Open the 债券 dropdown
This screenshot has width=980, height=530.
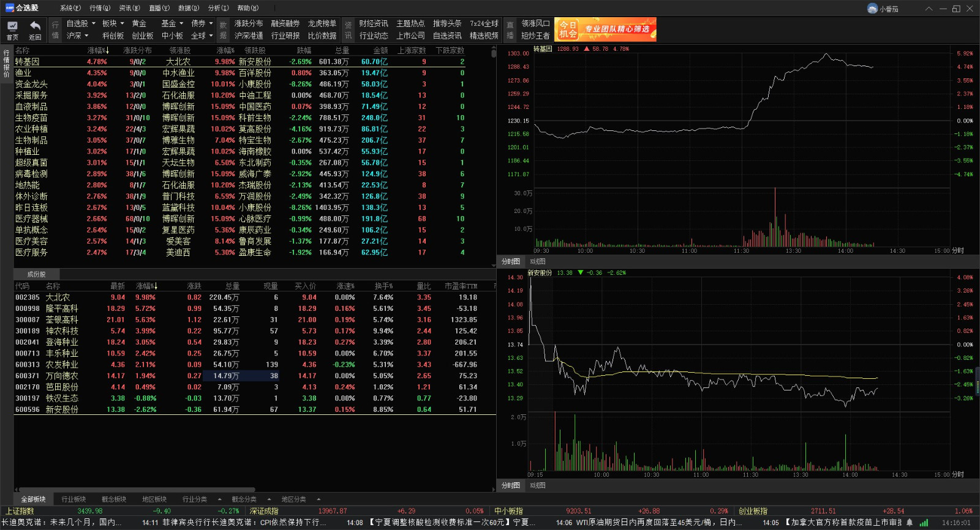(202, 23)
